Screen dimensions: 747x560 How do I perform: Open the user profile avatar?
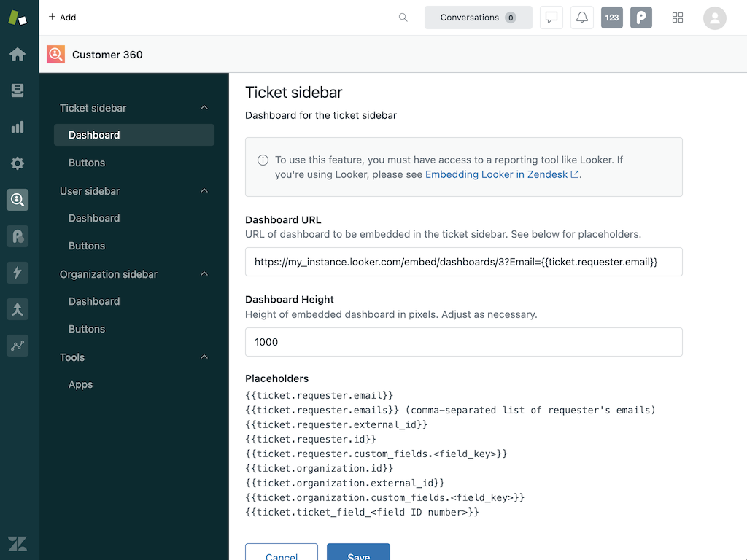pos(714,17)
